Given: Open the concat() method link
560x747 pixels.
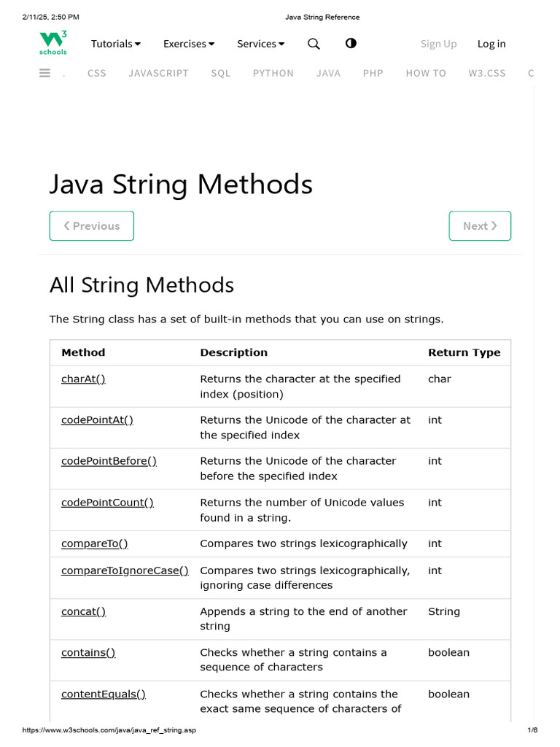Looking at the screenshot, I should pyautogui.click(x=83, y=611).
